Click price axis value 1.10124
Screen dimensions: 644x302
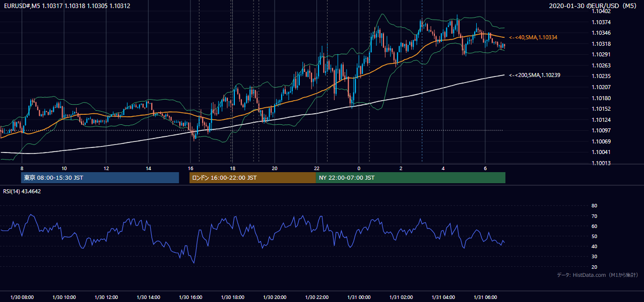tap(602, 120)
